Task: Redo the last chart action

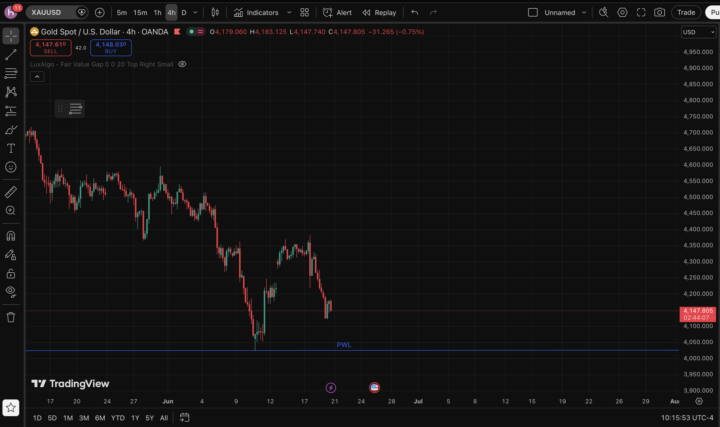Action: pyautogui.click(x=433, y=12)
